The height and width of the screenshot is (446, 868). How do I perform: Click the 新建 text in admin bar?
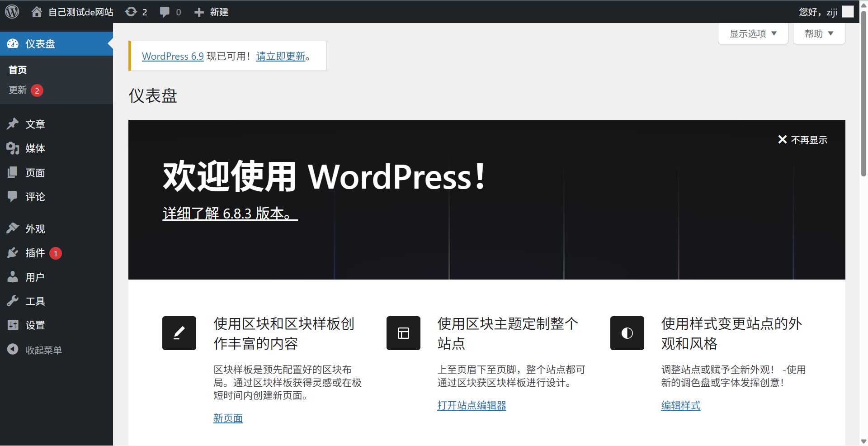coord(219,12)
